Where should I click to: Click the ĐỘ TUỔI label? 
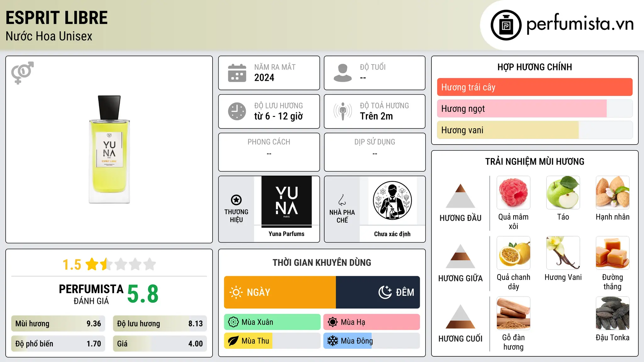coord(373,67)
